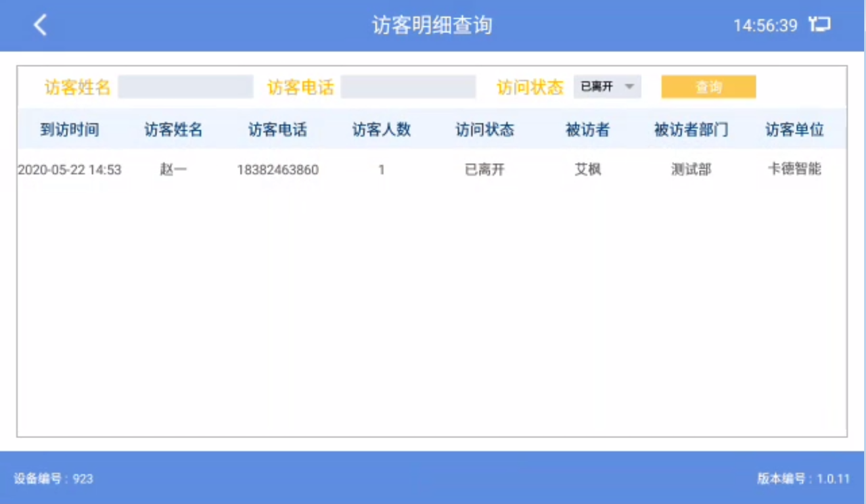Click the department cell 测试部

click(x=691, y=170)
